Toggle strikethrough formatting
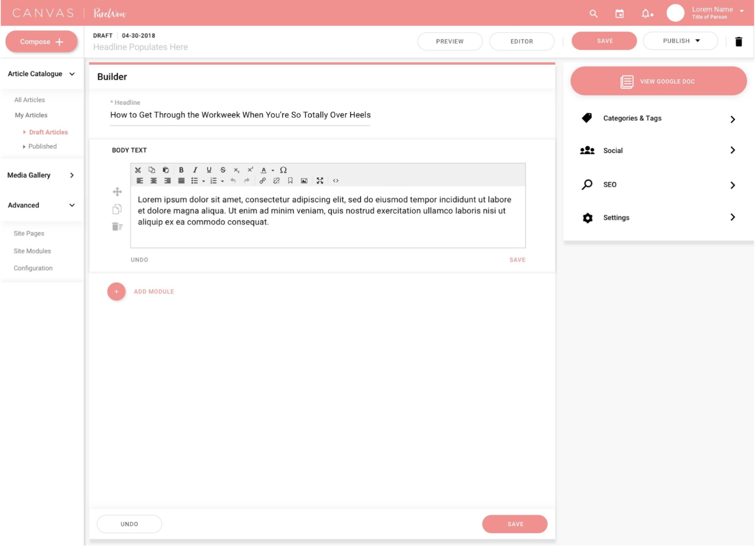756x546 pixels. 223,170
